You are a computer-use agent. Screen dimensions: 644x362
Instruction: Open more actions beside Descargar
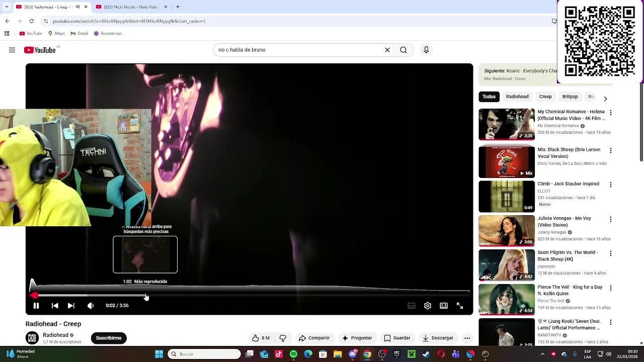(467, 338)
